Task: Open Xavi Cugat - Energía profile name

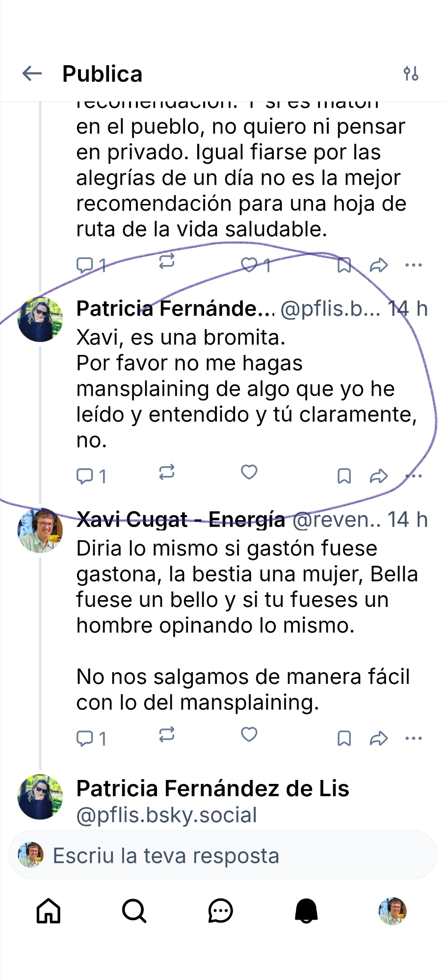Action: pos(181,520)
